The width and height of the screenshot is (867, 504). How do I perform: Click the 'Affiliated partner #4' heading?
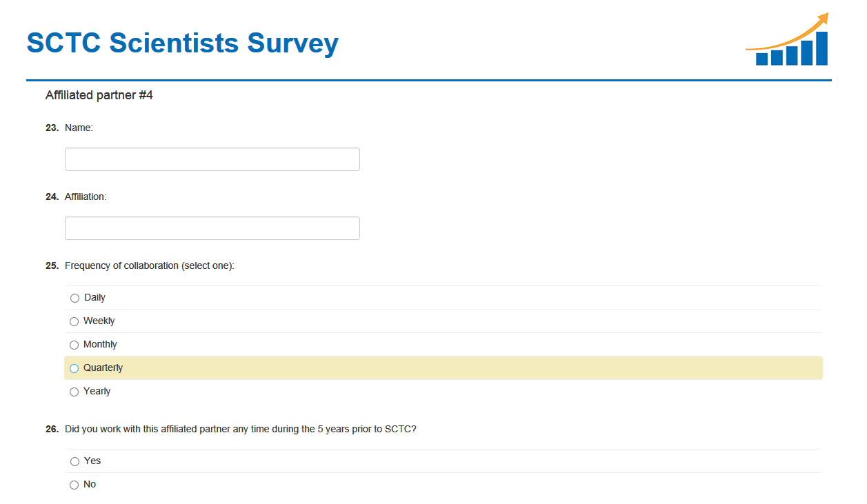pos(99,95)
